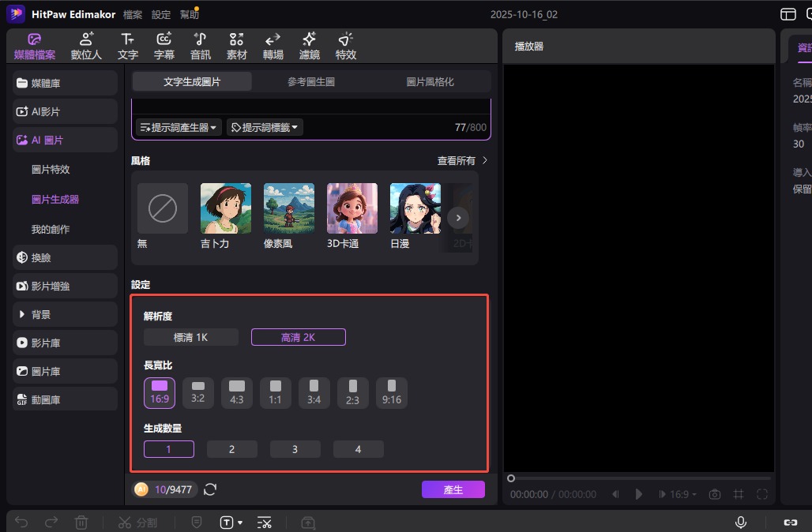Open the 提示詞標籤 dropdown

(265, 127)
